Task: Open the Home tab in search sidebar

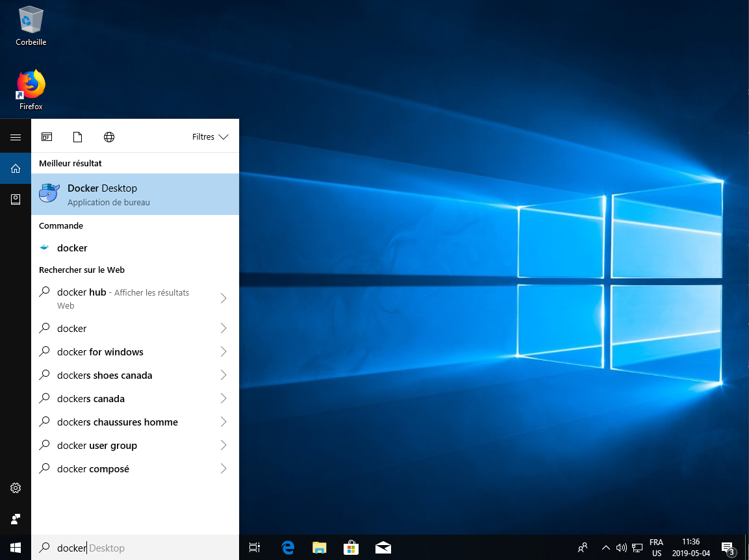Action: tap(16, 168)
